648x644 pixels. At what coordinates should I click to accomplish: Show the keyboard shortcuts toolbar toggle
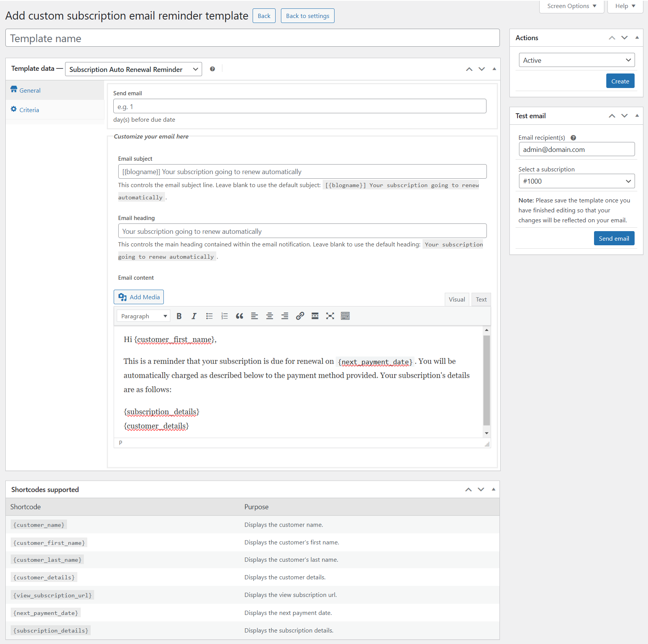click(345, 316)
